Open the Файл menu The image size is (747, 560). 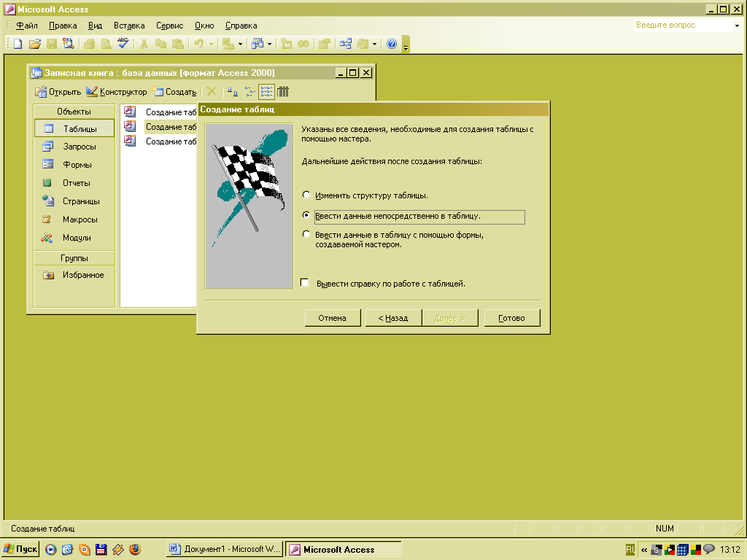pos(27,26)
